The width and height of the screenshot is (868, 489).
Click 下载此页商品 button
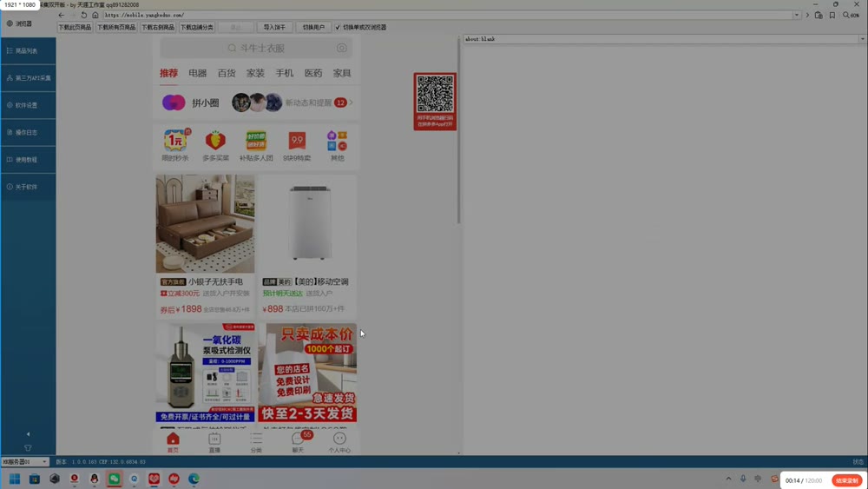pyautogui.click(x=75, y=27)
